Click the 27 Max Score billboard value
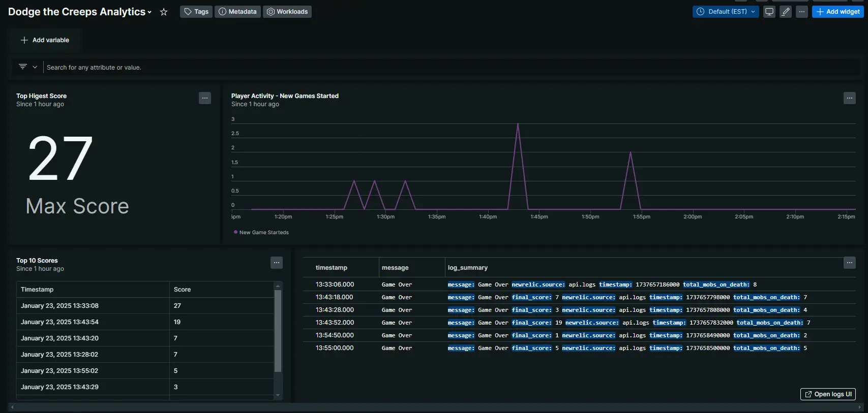This screenshot has height=413, width=868. 61,159
